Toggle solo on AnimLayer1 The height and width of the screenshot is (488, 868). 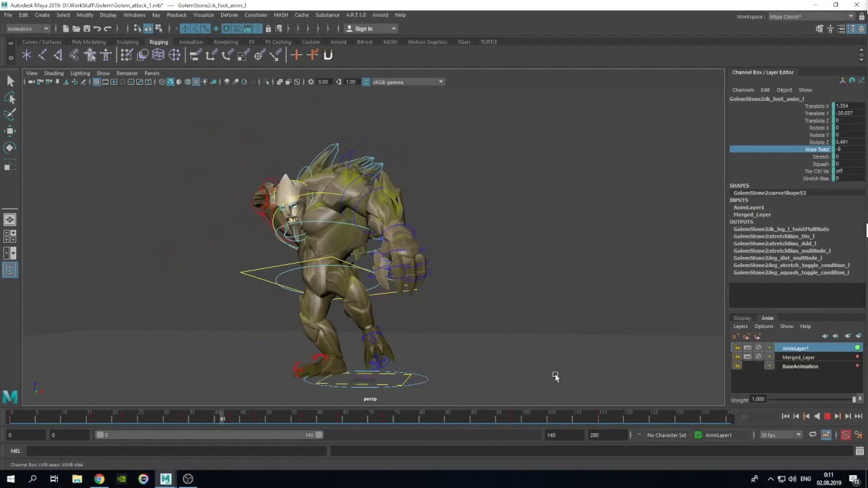point(747,348)
